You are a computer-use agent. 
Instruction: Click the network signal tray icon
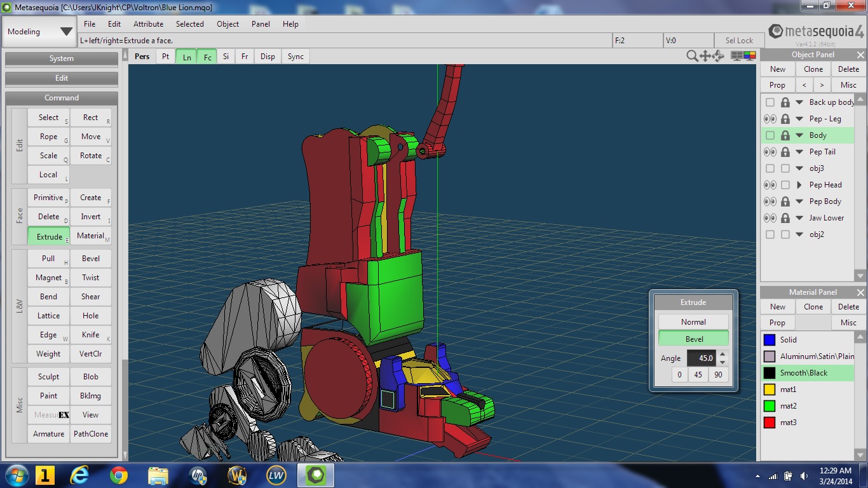click(x=773, y=476)
